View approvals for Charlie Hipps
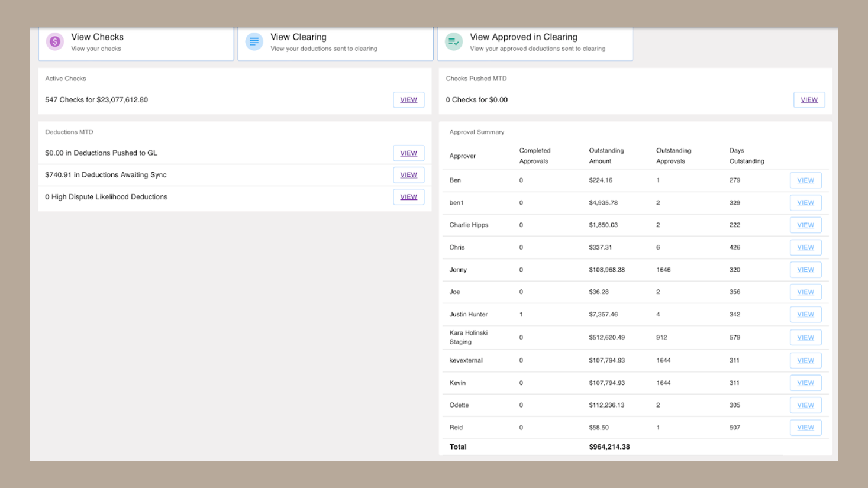 tap(805, 225)
